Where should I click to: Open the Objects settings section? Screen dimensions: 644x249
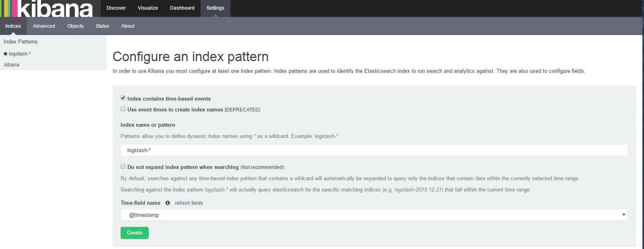click(x=75, y=26)
